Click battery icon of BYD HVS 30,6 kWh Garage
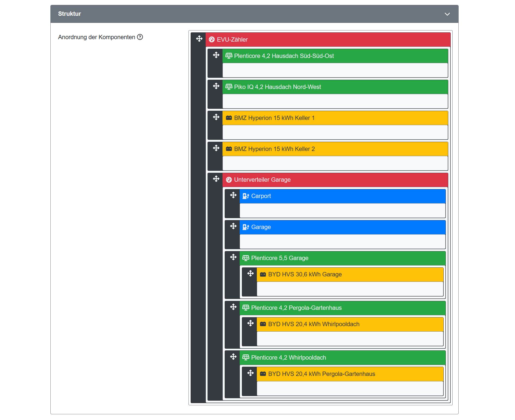This screenshot has width=515, height=420. coord(263,274)
